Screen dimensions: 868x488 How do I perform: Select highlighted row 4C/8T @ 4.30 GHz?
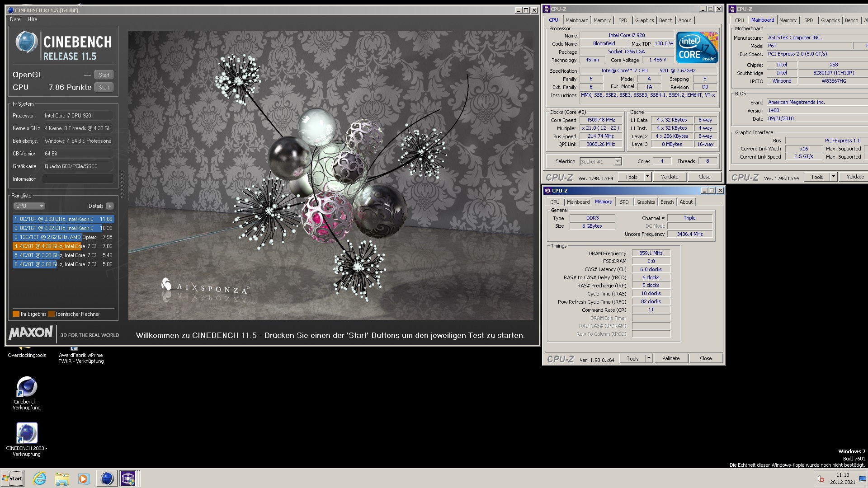click(x=63, y=246)
